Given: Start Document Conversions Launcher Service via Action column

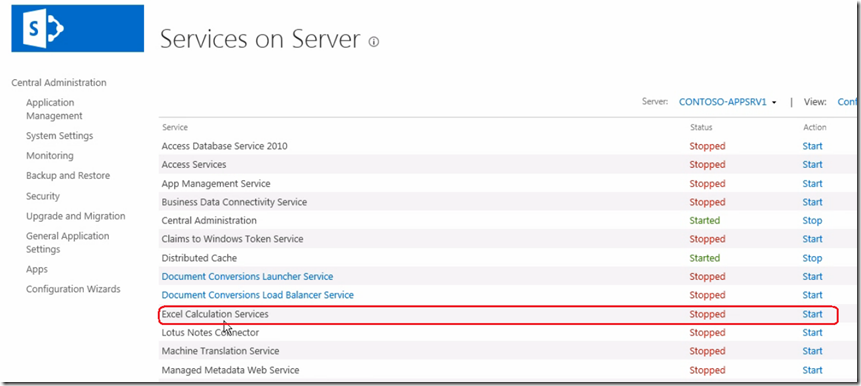Looking at the screenshot, I should (x=812, y=277).
